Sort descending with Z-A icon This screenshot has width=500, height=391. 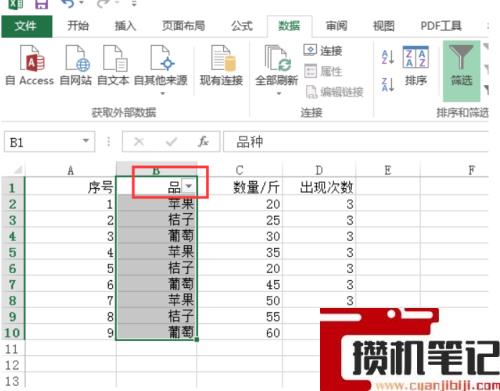pos(388,84)
